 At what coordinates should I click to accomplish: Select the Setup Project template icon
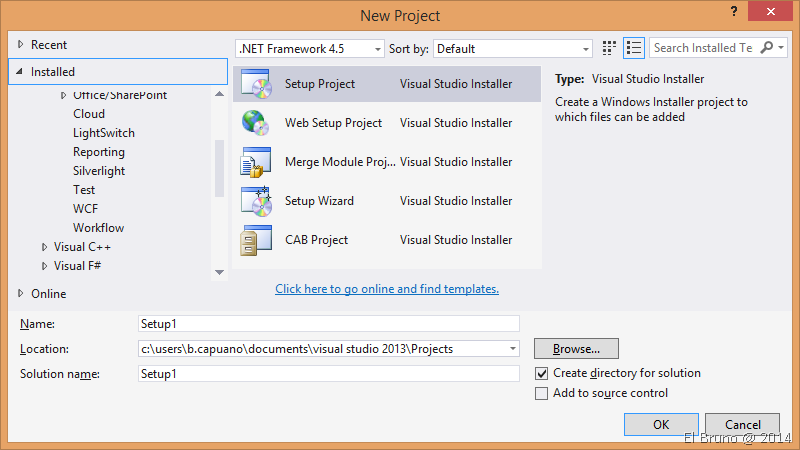pyautogui.click(x=256, y=85)
